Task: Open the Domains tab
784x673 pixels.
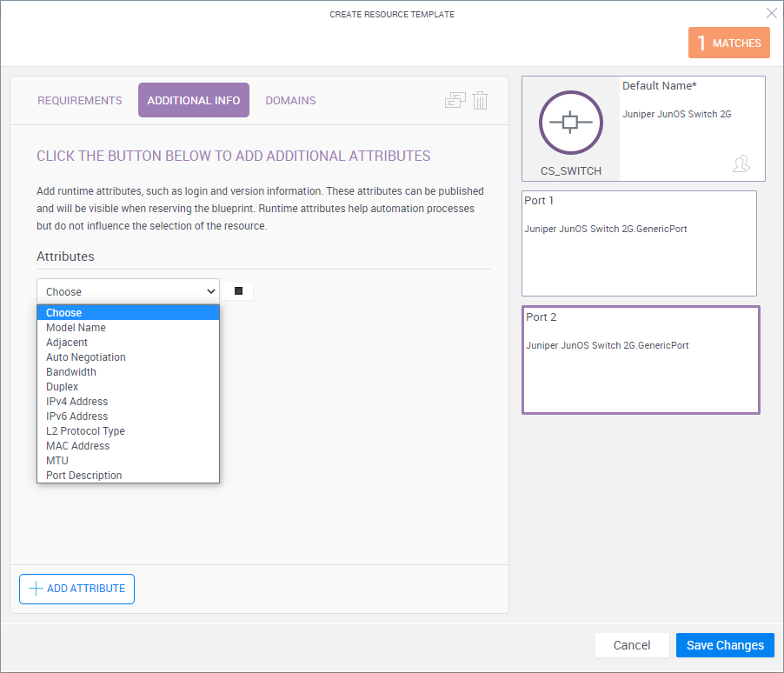Action: tap(290, 100)
